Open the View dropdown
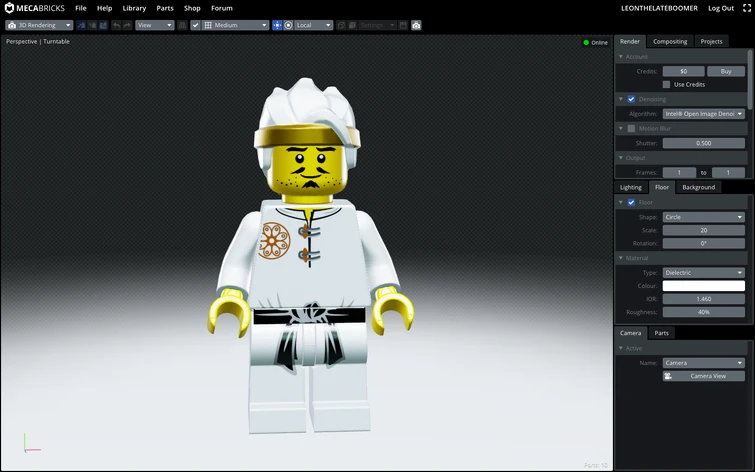Image resolution: width=755 pixels, height=472 pixels. 155,25
